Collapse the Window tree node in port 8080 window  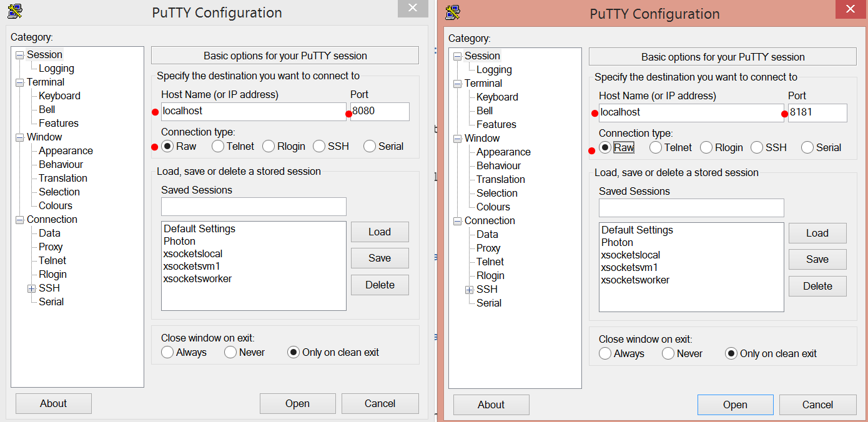coord(20,137)
